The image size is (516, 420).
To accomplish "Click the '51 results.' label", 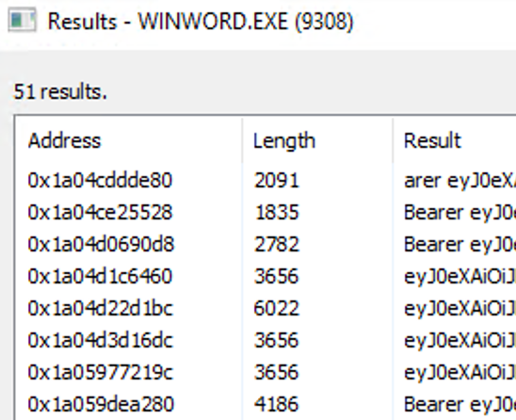I will coord(60,91).
